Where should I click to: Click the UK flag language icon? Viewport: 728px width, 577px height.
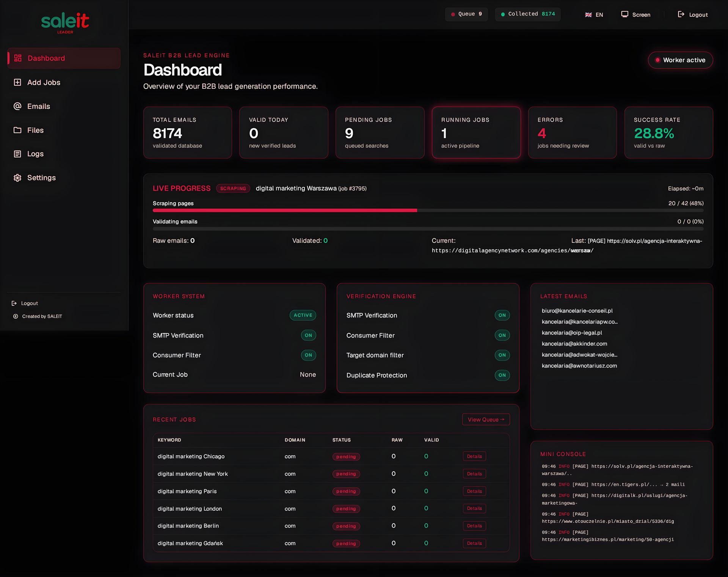(588, 15)
